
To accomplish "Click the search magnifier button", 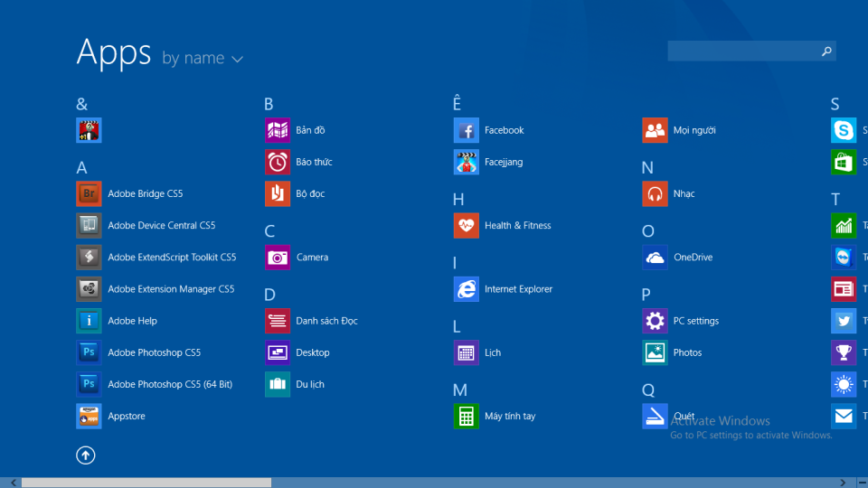I will [826, 52].
